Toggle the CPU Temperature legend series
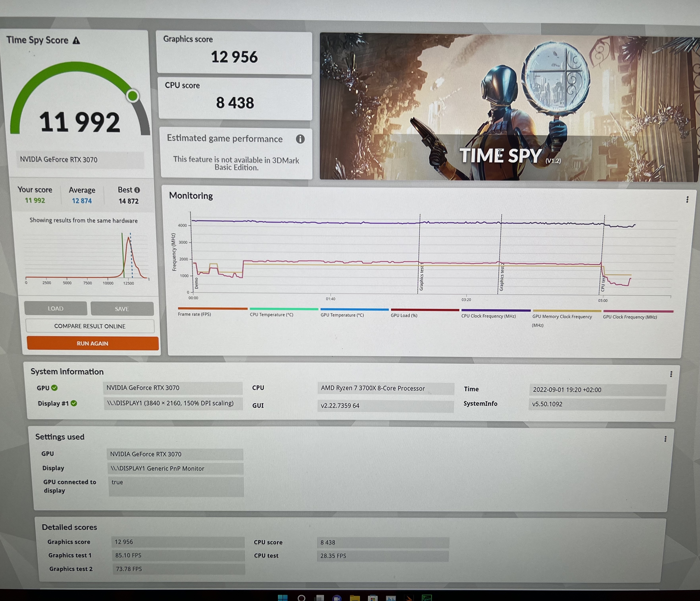 tap(271, 314)
